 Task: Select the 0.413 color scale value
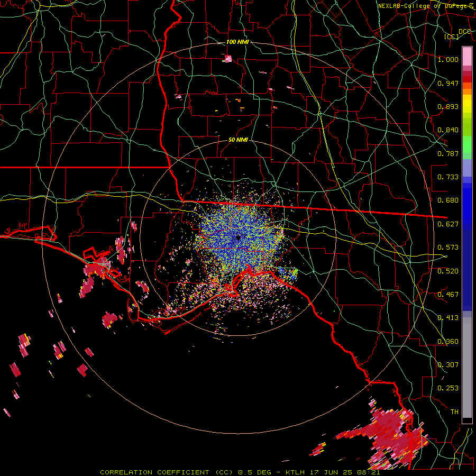(448, 318)
